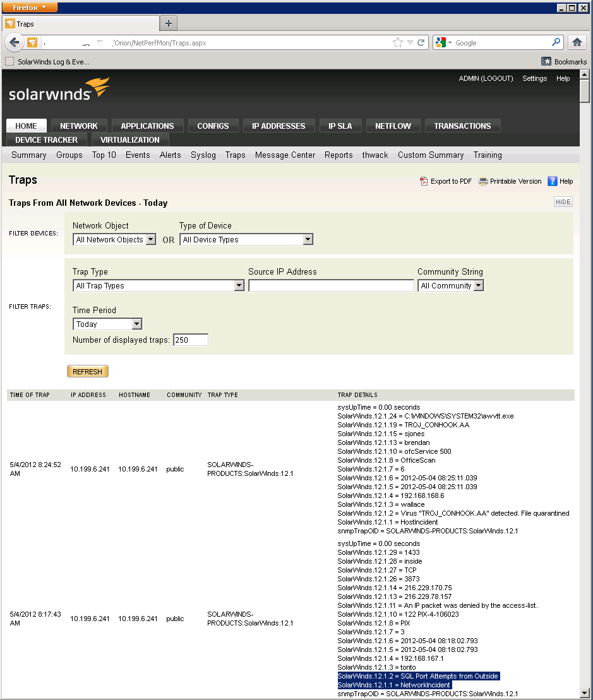
Task: Open address bar history dropdown arrow
Action: pyautogui.click(x=410, y=42)
